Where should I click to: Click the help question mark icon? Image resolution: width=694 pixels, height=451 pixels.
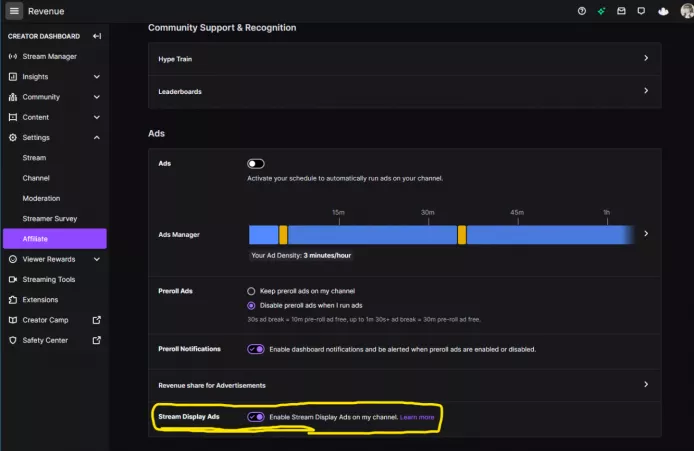(x=582, y=11)
